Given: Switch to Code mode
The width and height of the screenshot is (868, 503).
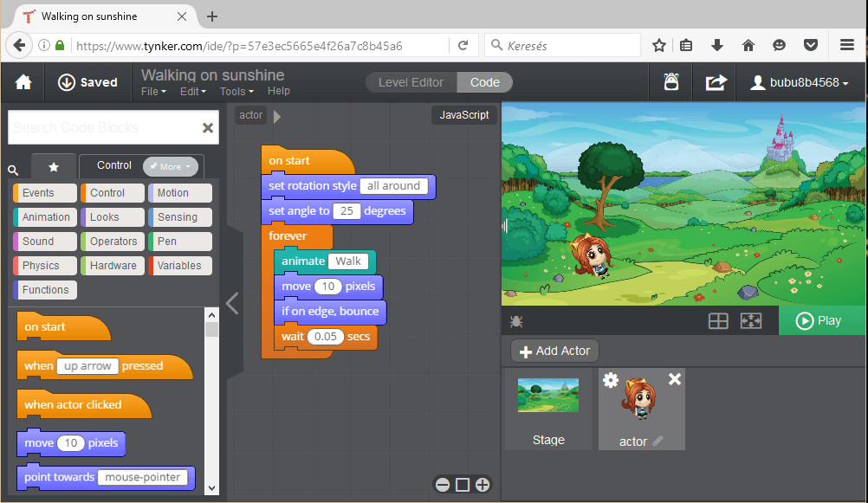Looking at the screenshot, I should coord(485,82).
